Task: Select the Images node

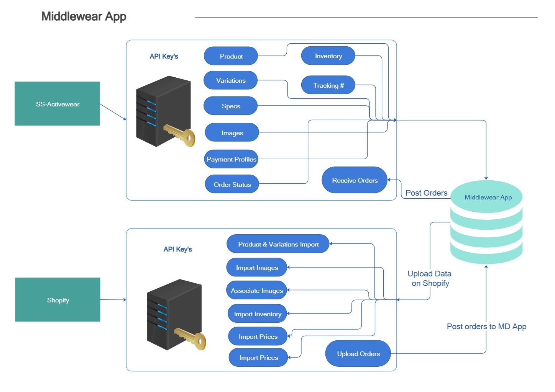Action: [x=232, y=132]
